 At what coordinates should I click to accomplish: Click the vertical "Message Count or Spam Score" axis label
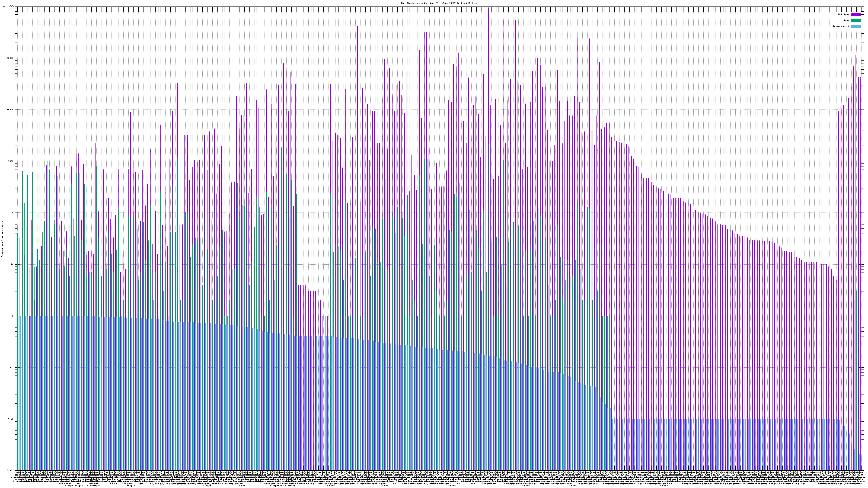2,239
